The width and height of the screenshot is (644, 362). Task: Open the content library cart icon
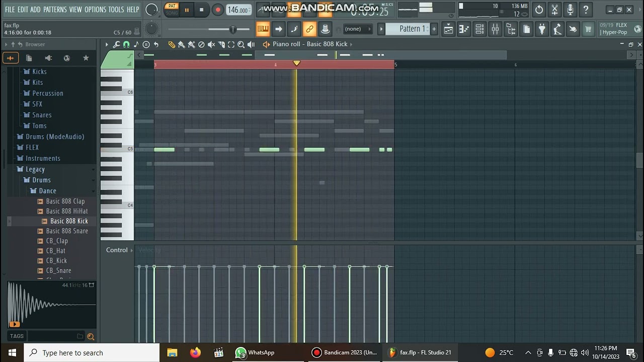pos(588,29)
